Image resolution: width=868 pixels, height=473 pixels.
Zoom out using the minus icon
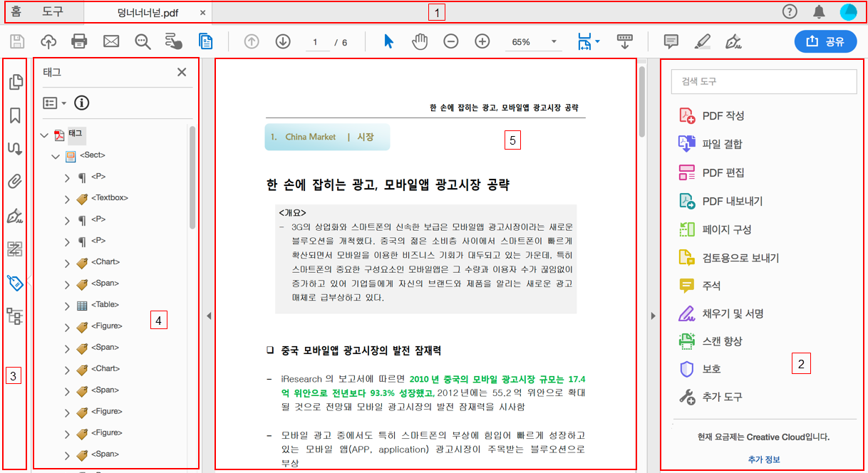[450, 41]
